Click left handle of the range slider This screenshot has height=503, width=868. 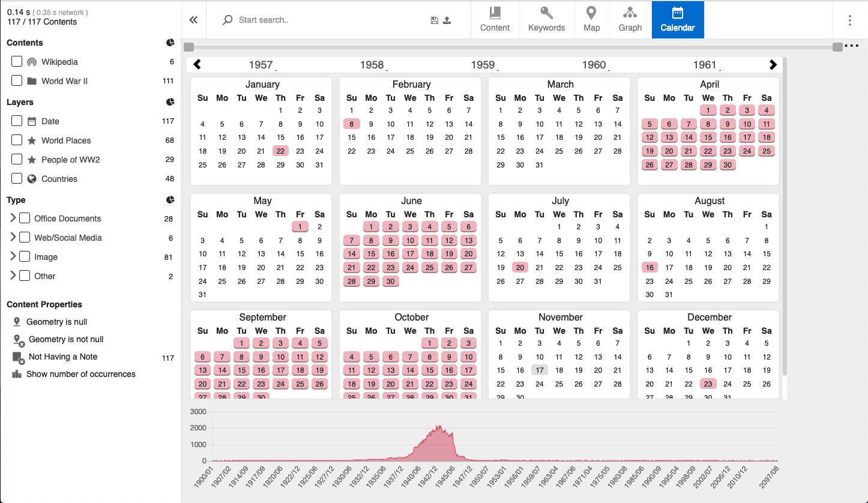[x=189, y=47]
